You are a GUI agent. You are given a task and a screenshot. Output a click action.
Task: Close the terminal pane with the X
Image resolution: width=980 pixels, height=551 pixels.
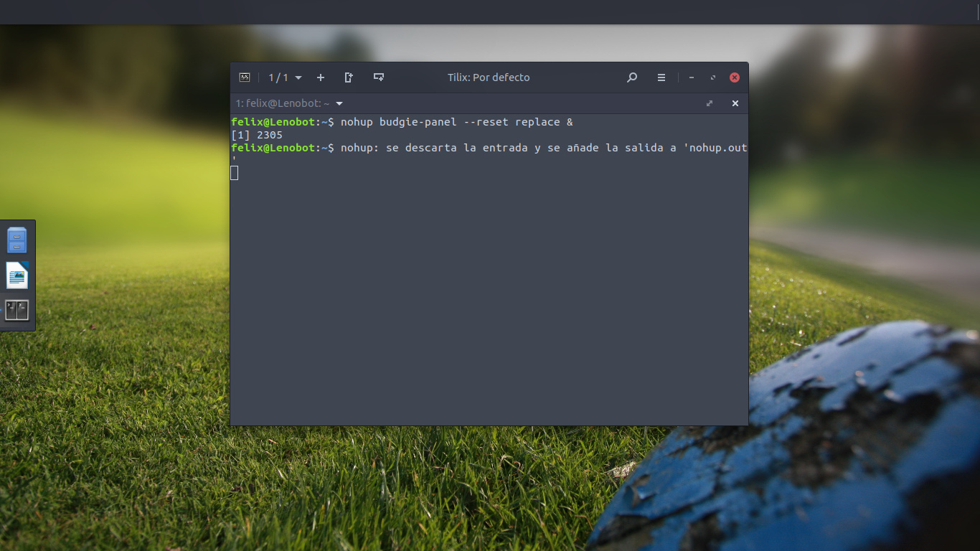[x=735, y=103]
